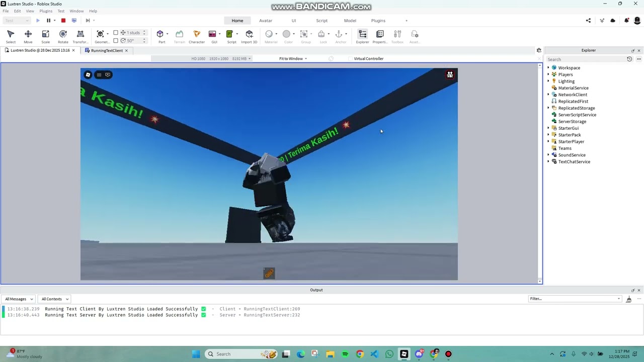Screen dimensions: 644x362
Task: Open WhatsApp from the taskbar
Action: [389, 354]
